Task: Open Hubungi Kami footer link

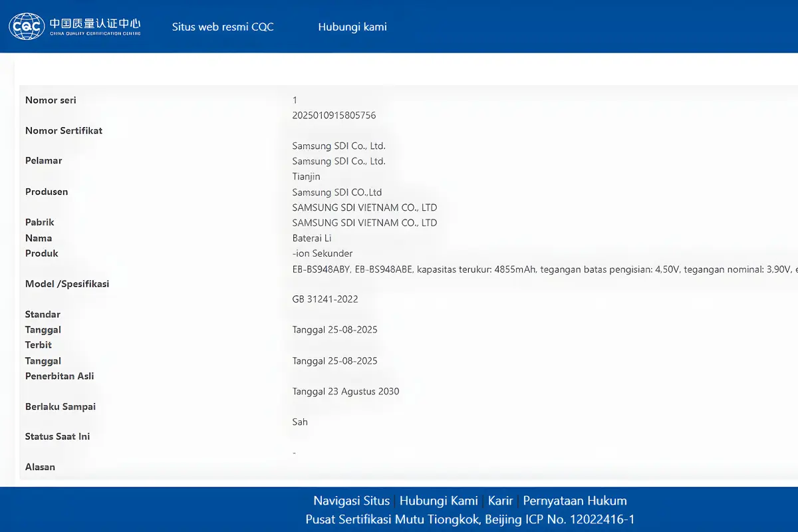Action: click(x=439, y=501)
